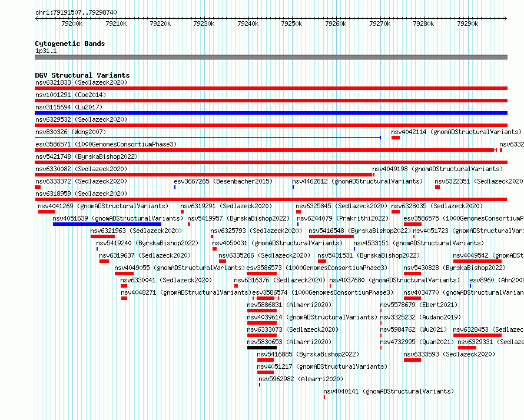Open nsv5431531 (ByrskaBishop2022) label
The width and height of the screenshot is (524, 420).
tap(369, 255)
